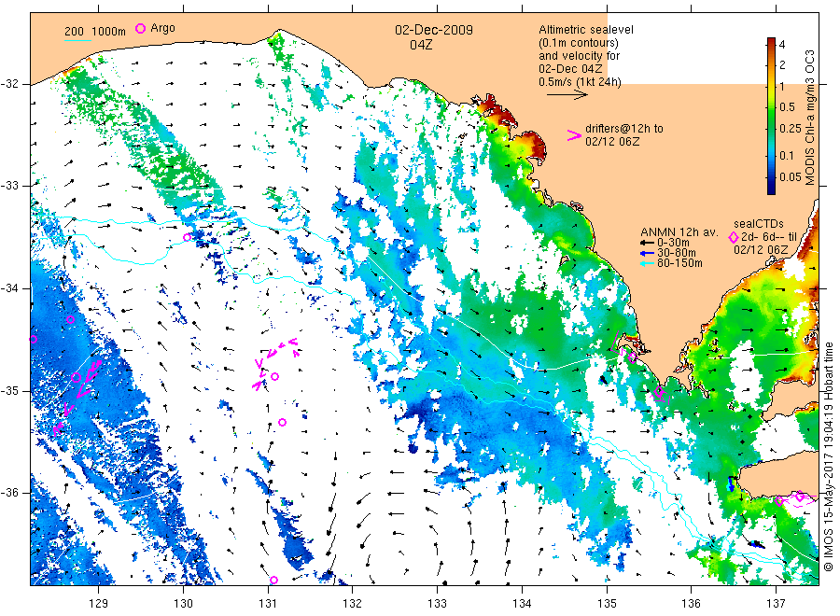Click the dark red top of the color bar
Image resolution: width=840 pixels, height=616 pixels.
point(772,42)
